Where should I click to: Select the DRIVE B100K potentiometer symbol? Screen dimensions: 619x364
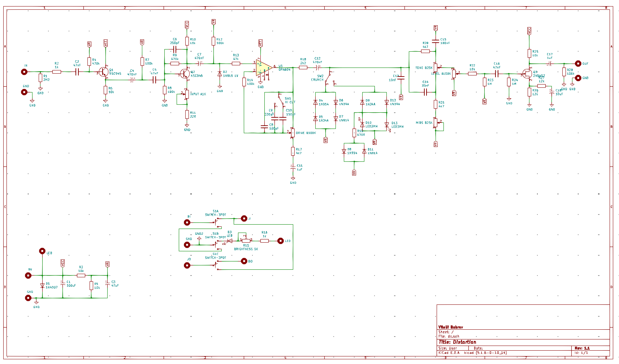coord(292,133)
